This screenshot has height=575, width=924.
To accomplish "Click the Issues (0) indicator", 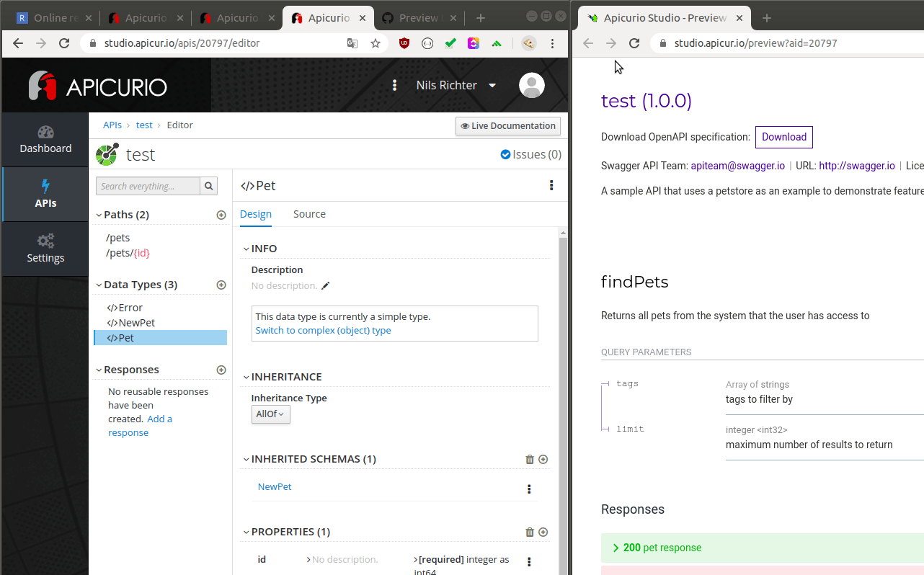I will [531, 154].
